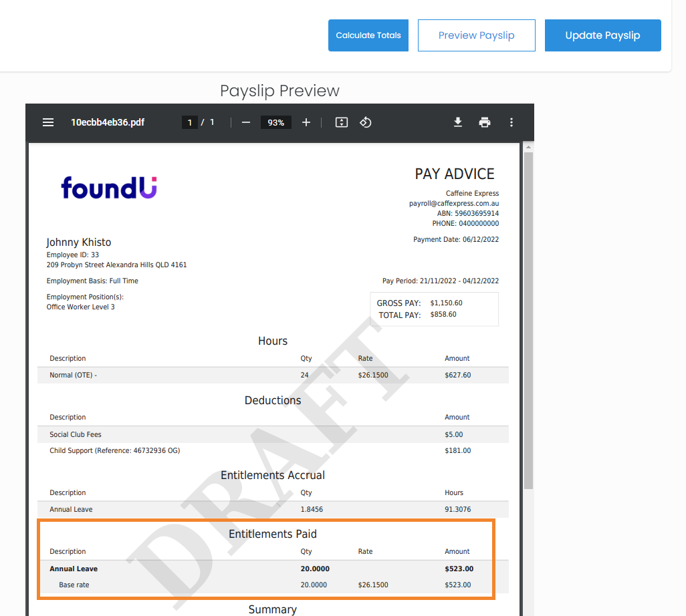The width and height of the screenshot is (686, 616).
Task: Toggle the PDF sidebar hamburger menu
Action: (48, 122)
